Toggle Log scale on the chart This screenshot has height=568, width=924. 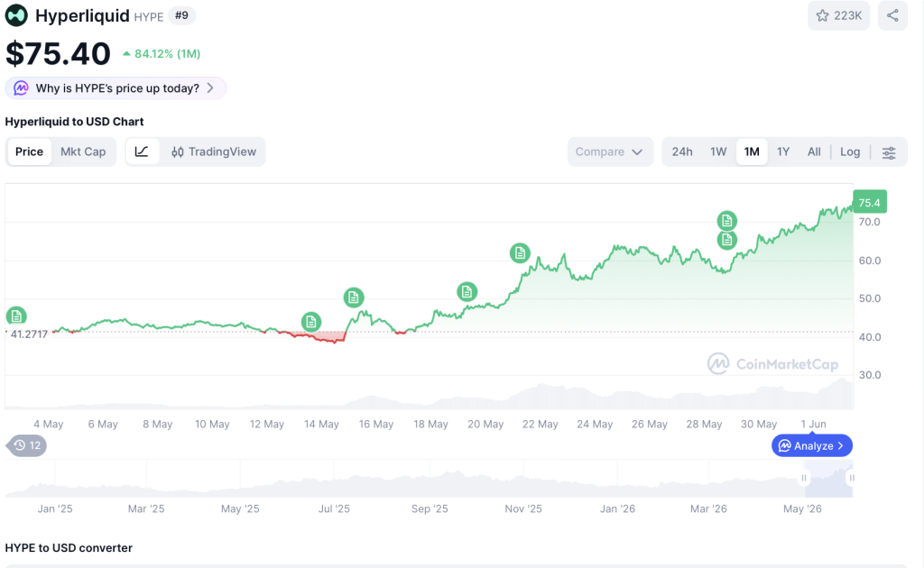(x=850, y=151)
